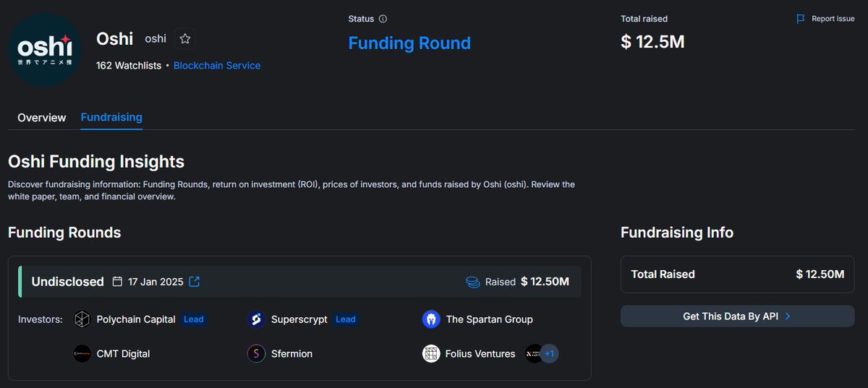Click the Sfermion logo

[x=256, y=354]
